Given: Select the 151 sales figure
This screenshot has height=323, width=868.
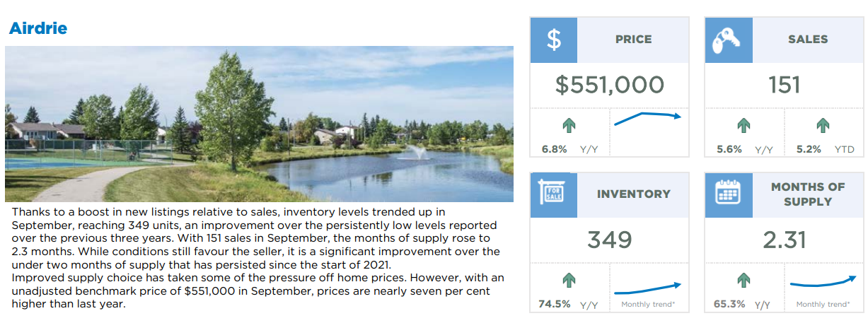Looking at the screenshot, I should point(784,86).
